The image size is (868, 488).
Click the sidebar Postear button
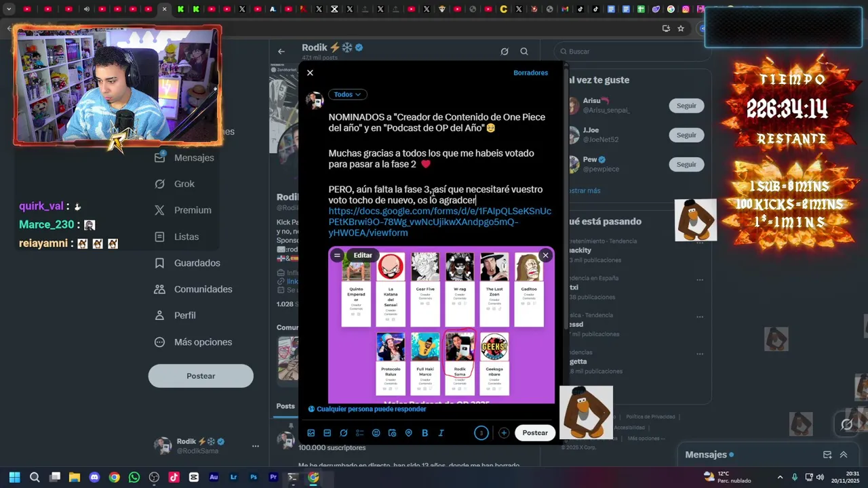[201, 376]
